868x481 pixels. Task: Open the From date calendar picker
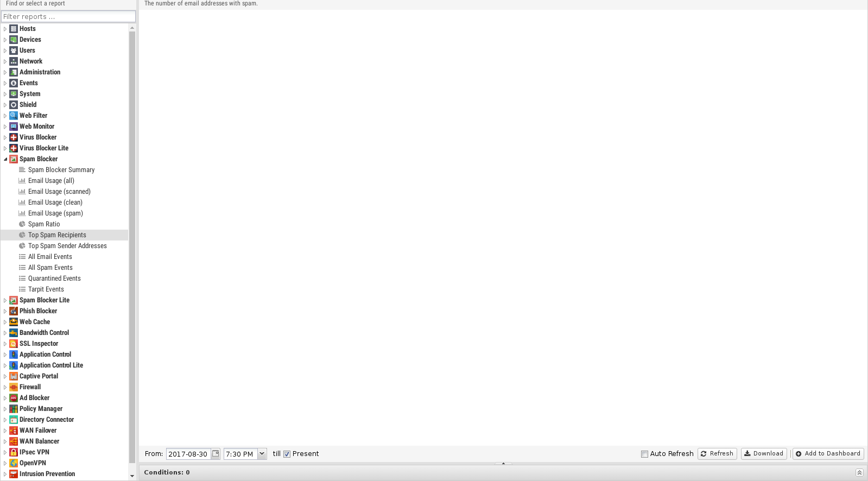[216, 454]
